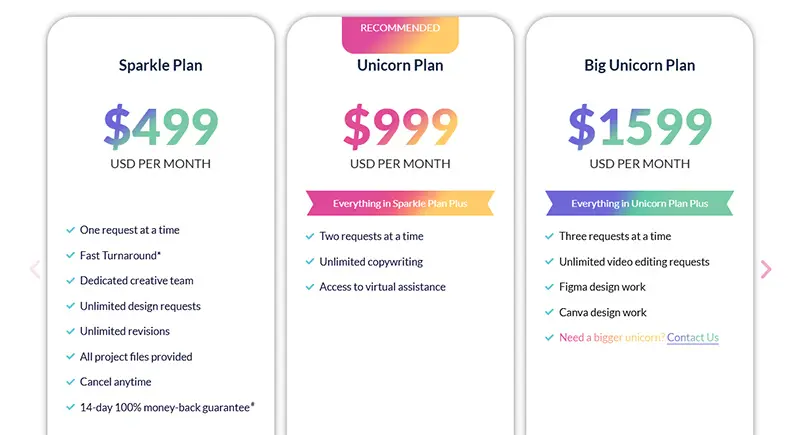Click checkmark next to Fast Turnaround
This screenshot has height=435, width=800.
tap(70, 256)
